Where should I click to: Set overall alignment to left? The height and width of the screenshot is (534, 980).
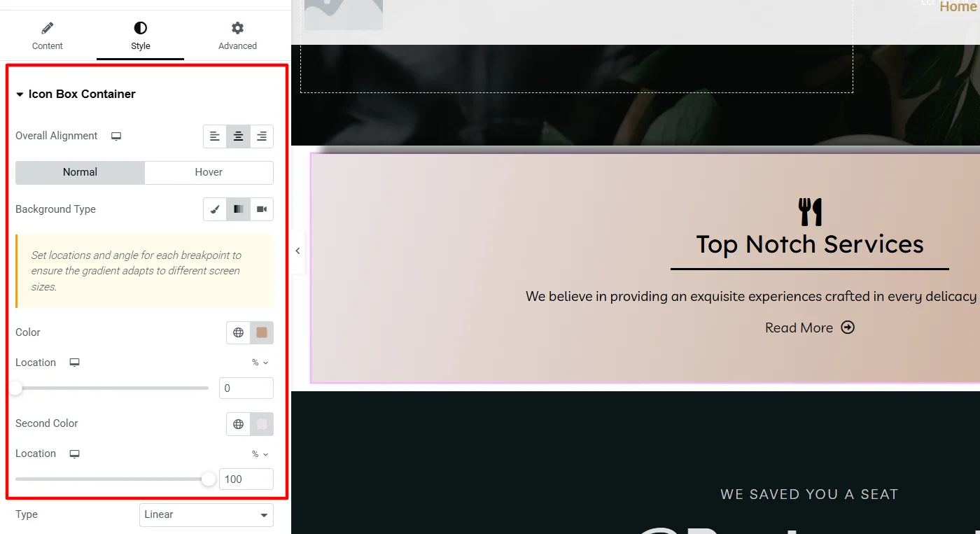pyautogui.click(x=215, y=136)
